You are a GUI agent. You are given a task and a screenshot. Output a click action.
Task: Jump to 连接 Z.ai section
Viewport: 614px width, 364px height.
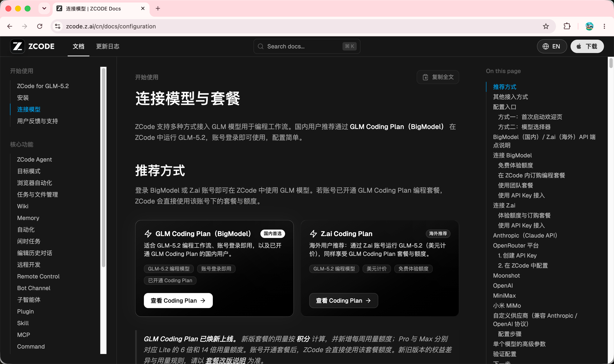coord(504,205)
